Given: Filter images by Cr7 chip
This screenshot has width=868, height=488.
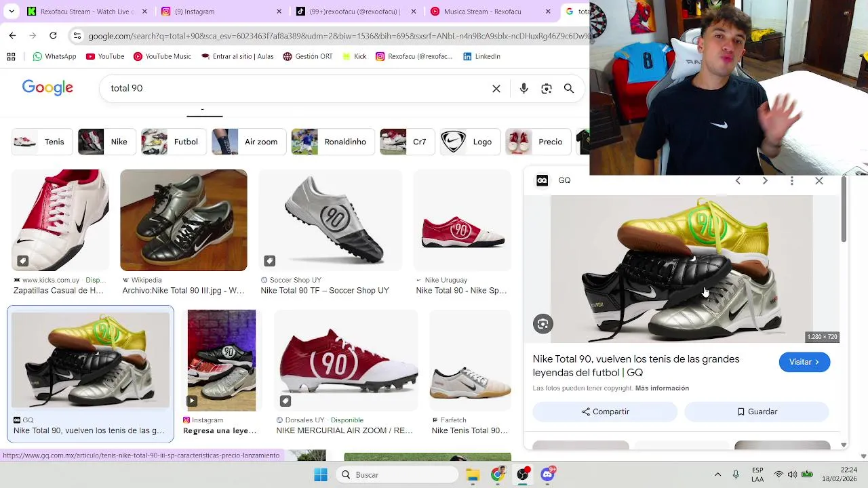Looking at the screenshot, I should pyautogui.click(x=407, y=142).
